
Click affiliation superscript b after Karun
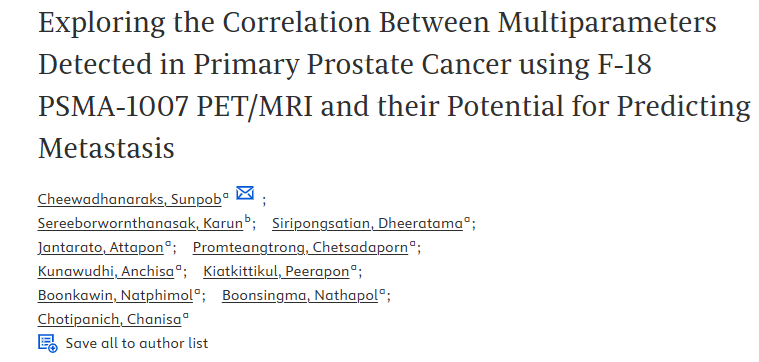[247, 219]
